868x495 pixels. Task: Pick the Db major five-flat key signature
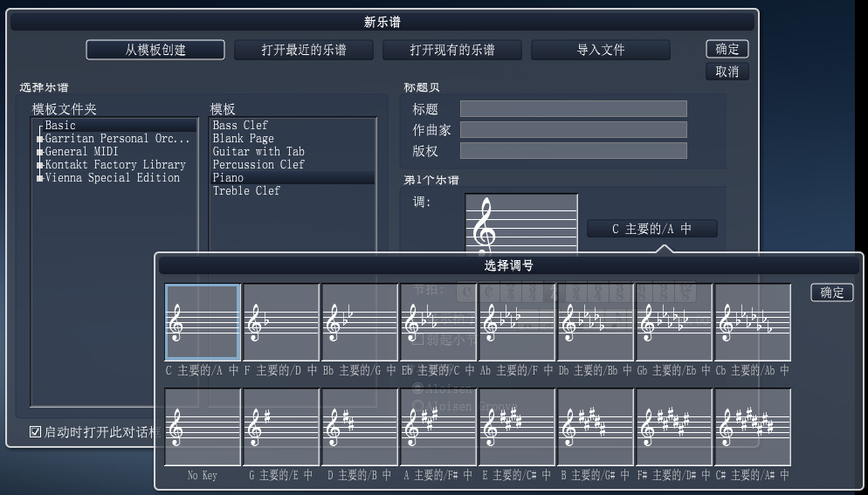click(x=596, y=322)
